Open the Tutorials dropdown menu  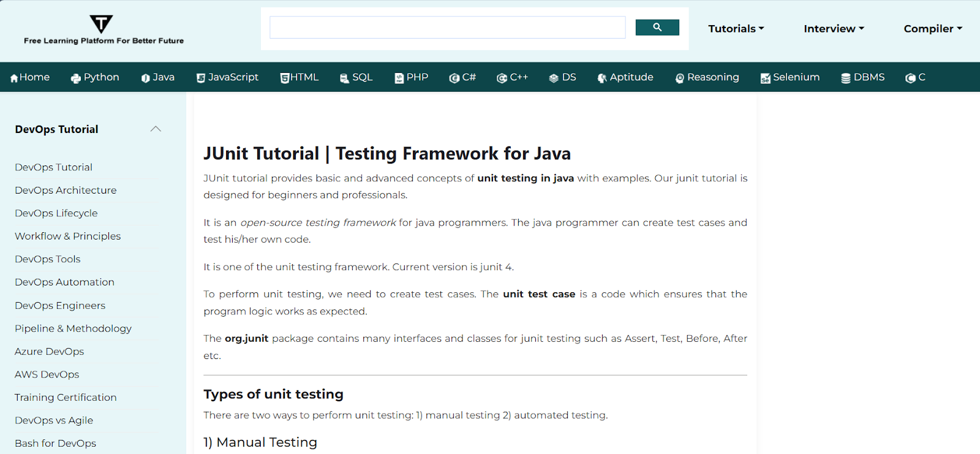point(736,29)
